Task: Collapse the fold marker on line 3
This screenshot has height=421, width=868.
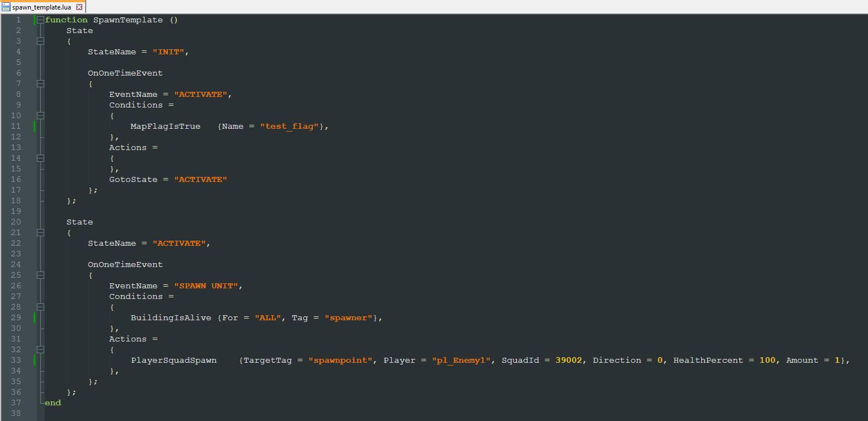Action: tap(40, 41)
